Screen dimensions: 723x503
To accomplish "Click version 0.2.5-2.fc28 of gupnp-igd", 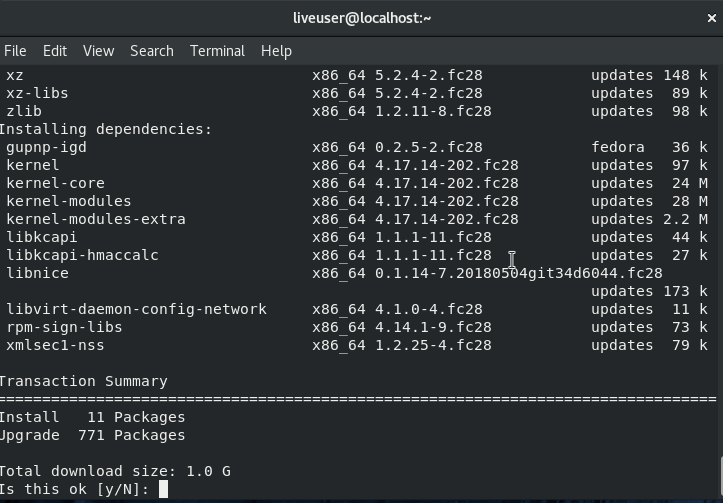I will [x=429, y=147].
